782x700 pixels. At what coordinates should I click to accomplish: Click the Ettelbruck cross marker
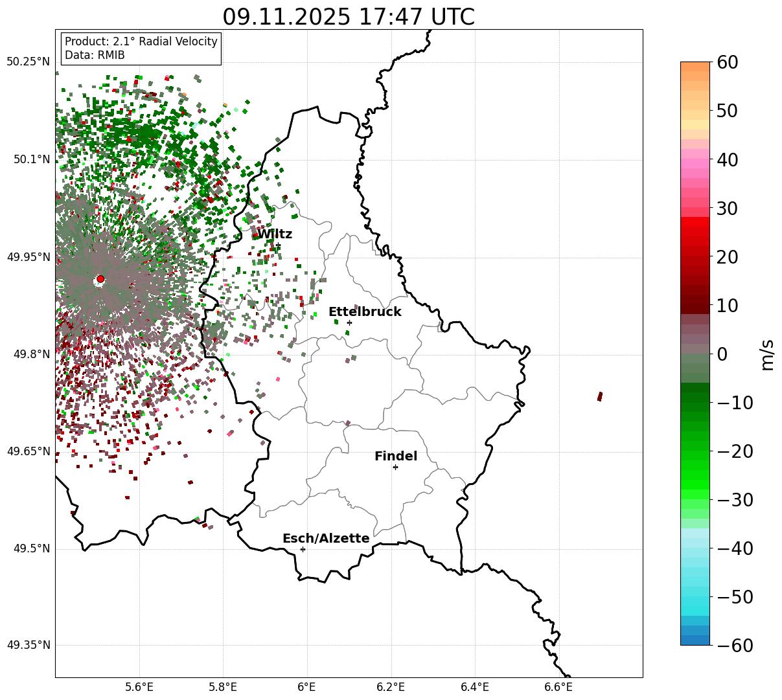(349, 322)
